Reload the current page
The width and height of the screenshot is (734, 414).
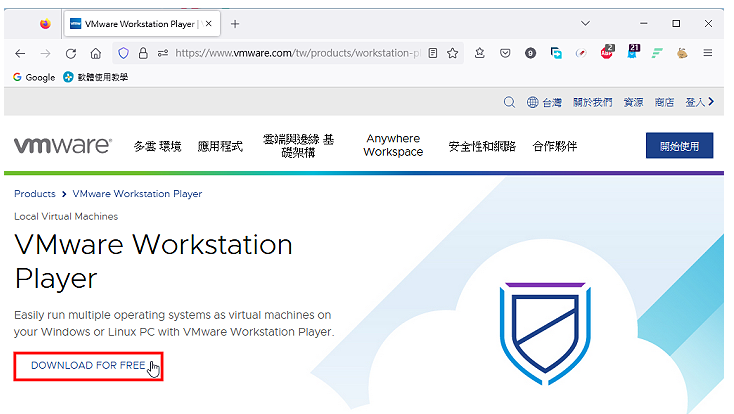(x=71, y=53)
